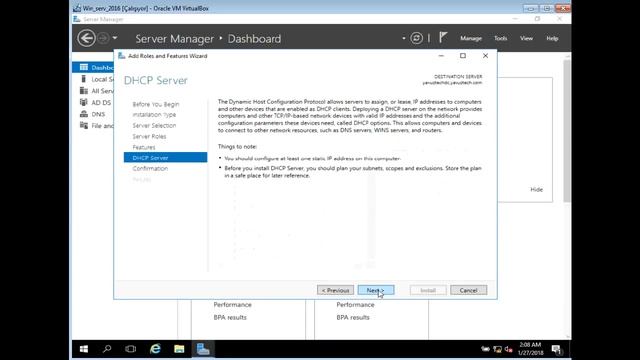
Task: Go to Confirmation step
Action: pos(150,168)
